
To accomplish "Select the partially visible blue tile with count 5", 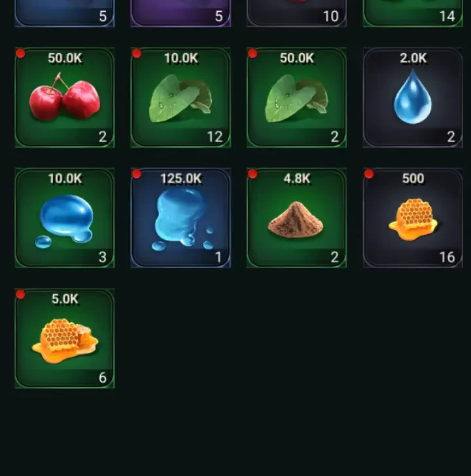I will (x=65, y=13).
